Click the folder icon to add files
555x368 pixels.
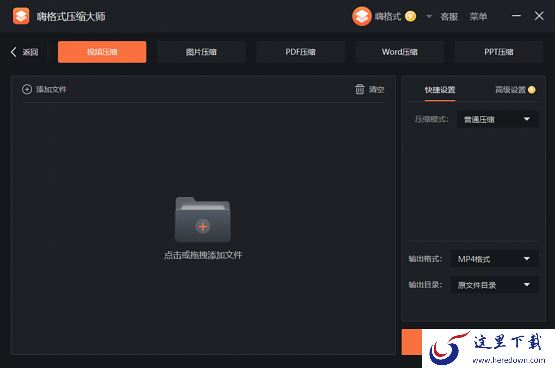[203, 220]
